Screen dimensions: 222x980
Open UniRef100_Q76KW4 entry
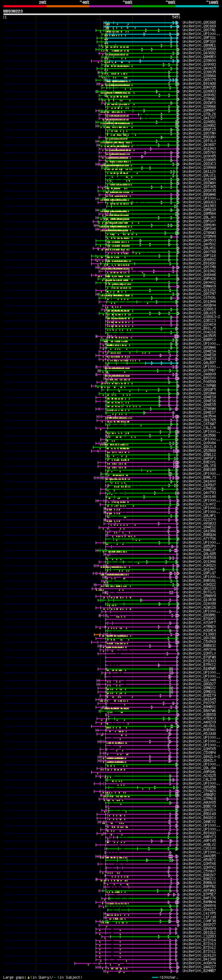(199, 408)
